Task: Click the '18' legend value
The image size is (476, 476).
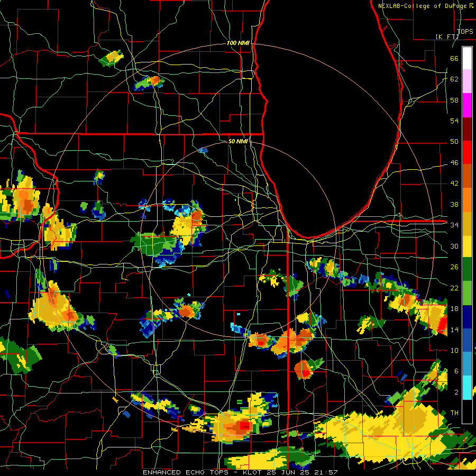Action: [x=454, y=309]
